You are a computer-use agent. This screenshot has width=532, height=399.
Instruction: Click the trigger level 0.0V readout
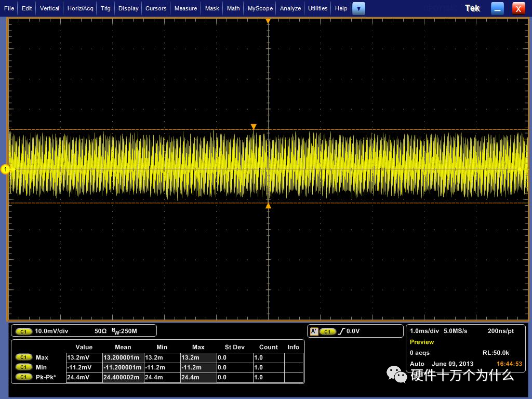click(353, 331)
